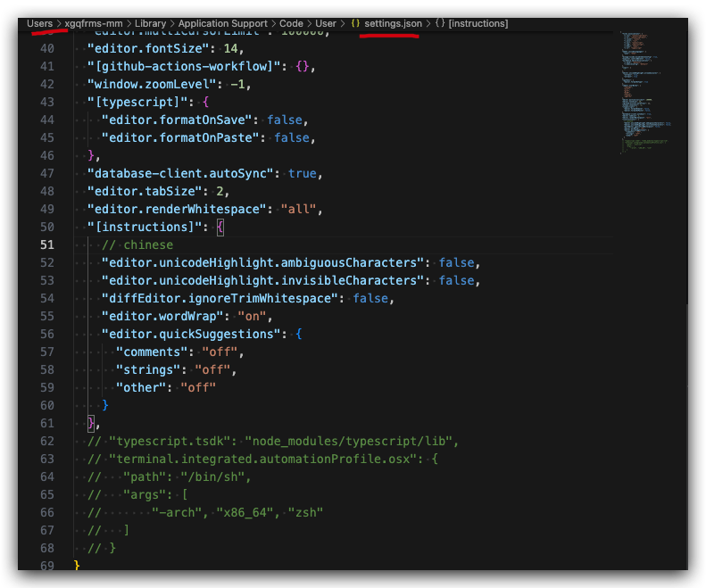Click the "comments" key
Viewport: 706px width, 588px height.
(x=152, y=352)
